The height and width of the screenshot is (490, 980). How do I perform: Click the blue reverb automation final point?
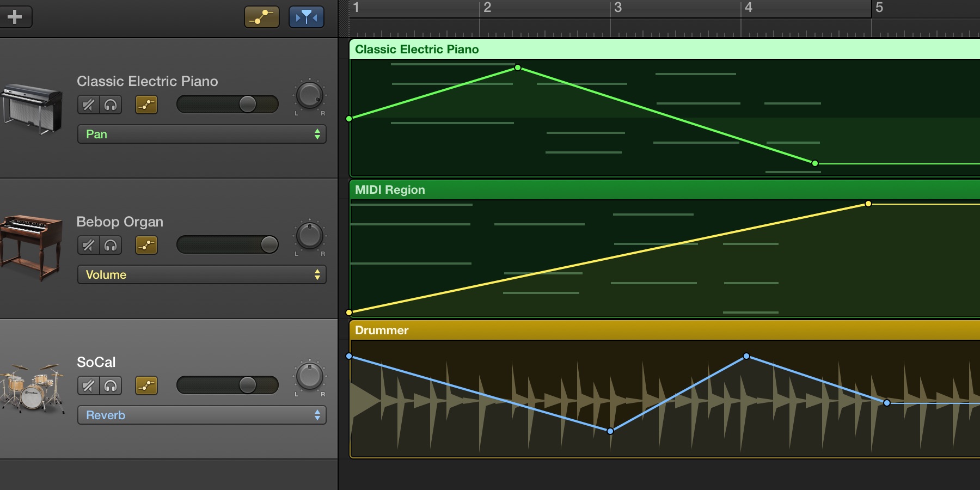(x=887, y=403)
